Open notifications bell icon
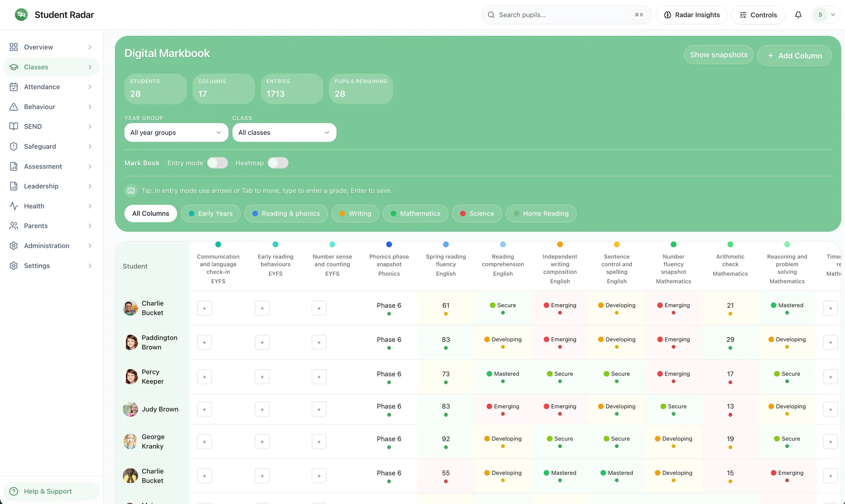 pos(798,15)
